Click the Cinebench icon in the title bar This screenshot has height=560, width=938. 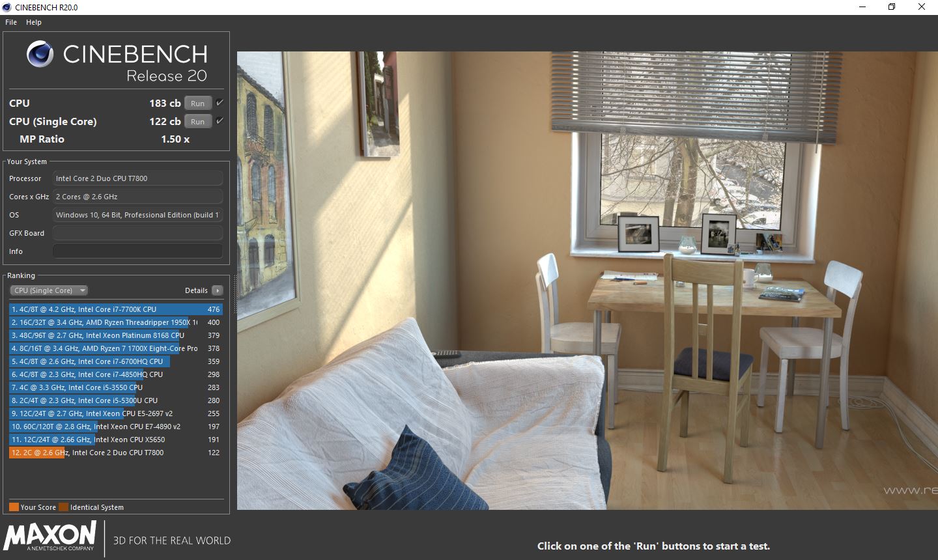point(7,7)
